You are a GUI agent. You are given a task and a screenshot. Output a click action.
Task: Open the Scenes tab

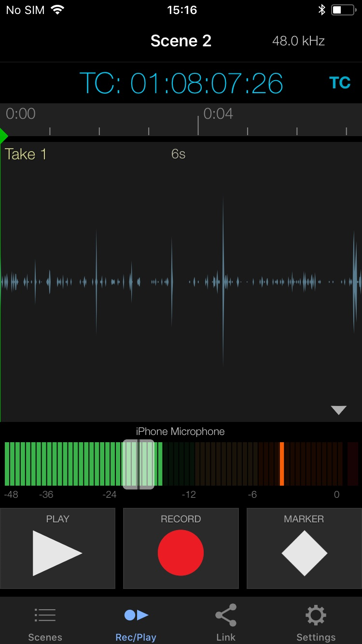coord(45,623)
